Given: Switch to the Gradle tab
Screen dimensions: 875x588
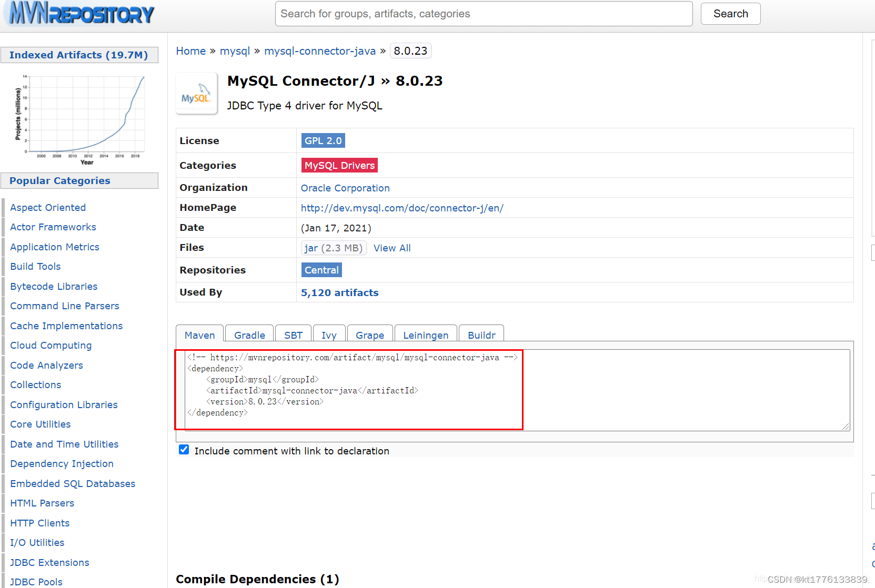Looking at the screenshot, I should (249, 334).
